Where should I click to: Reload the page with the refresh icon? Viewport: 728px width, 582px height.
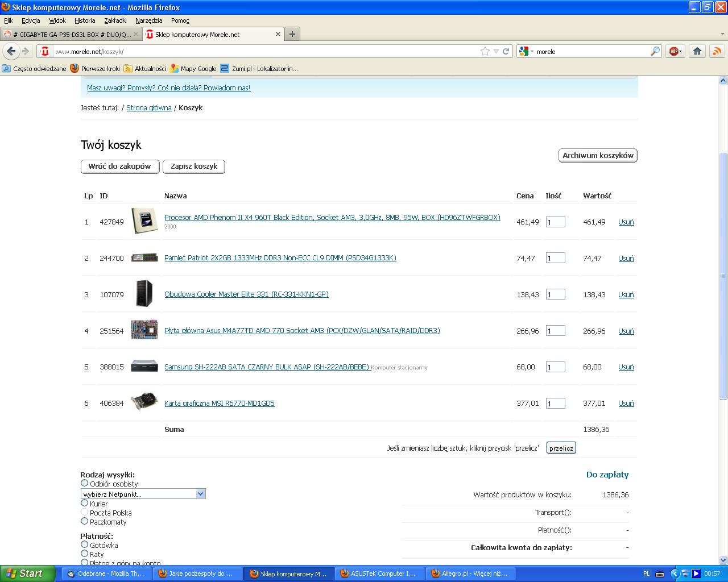pyautogui.click(x=506, y=51)
